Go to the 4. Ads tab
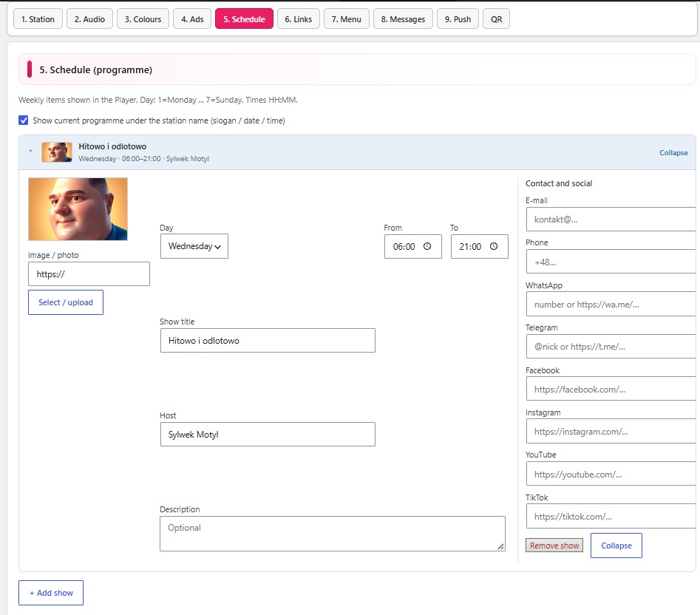This screenshot has height=615, width=700. tap(192, 19)
